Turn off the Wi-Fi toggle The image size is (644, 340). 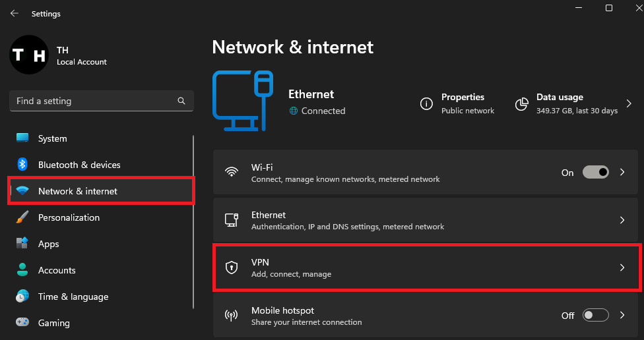pyautogui.click(x=595, y=173)
